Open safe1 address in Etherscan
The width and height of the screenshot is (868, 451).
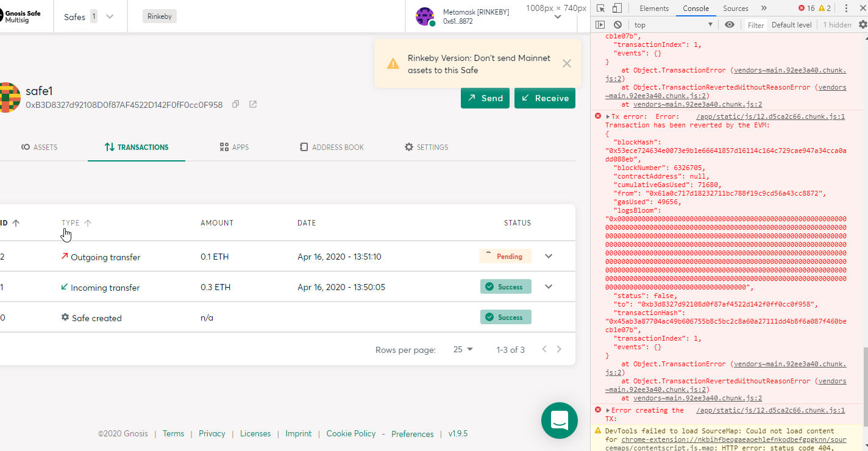pyautogui.click(x=253, y=105)
